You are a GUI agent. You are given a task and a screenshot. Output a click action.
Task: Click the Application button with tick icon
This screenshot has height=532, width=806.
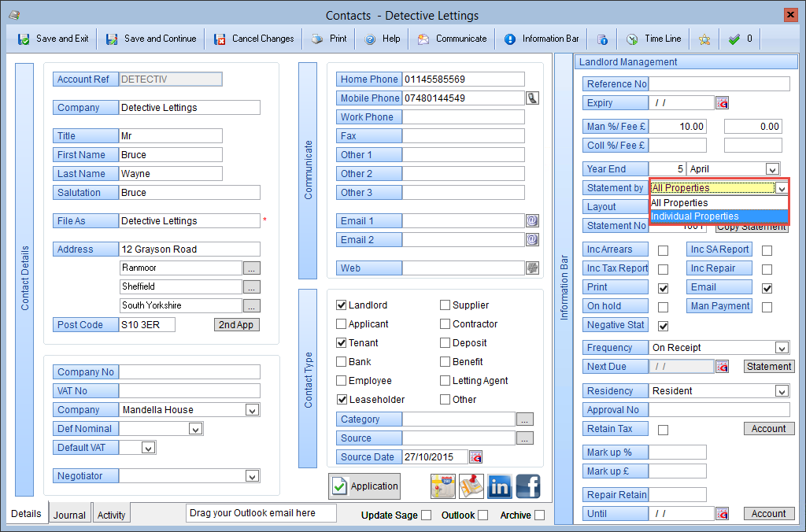tap(364, 486)
